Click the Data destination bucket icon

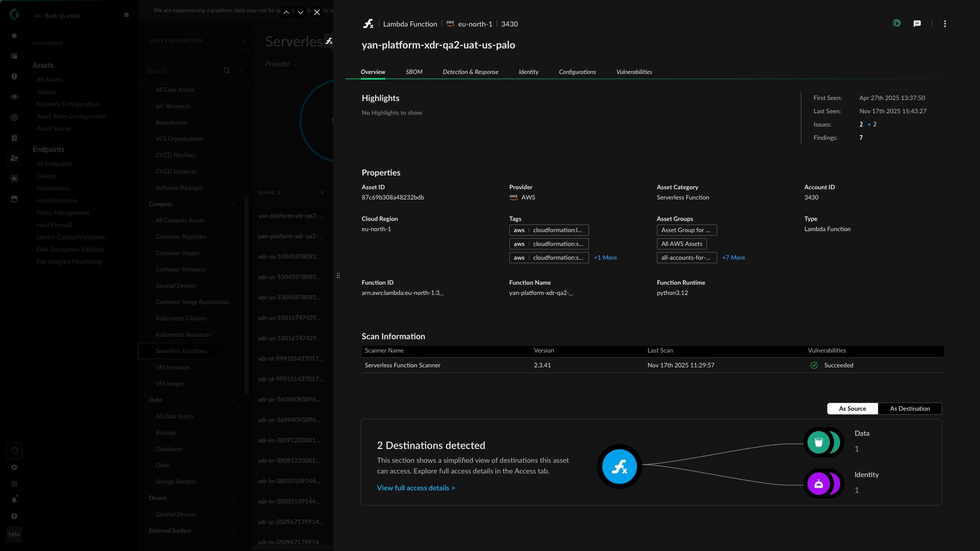pyautogui.click(x=818, y=442)
